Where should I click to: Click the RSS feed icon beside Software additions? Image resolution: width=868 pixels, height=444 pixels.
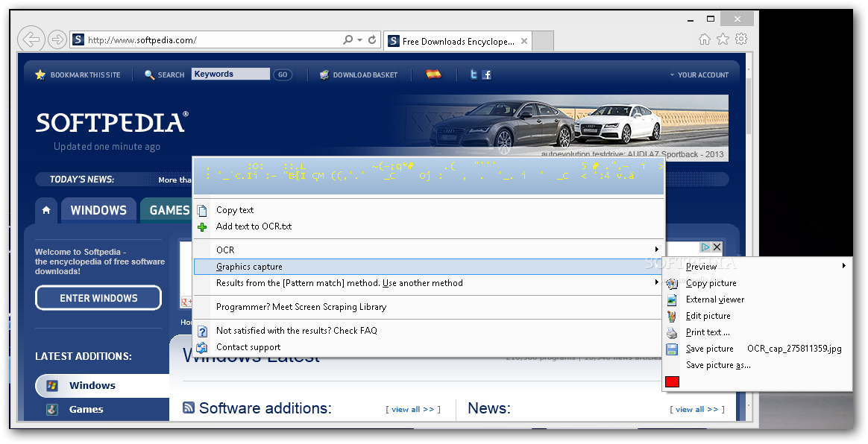click(189, 407)
